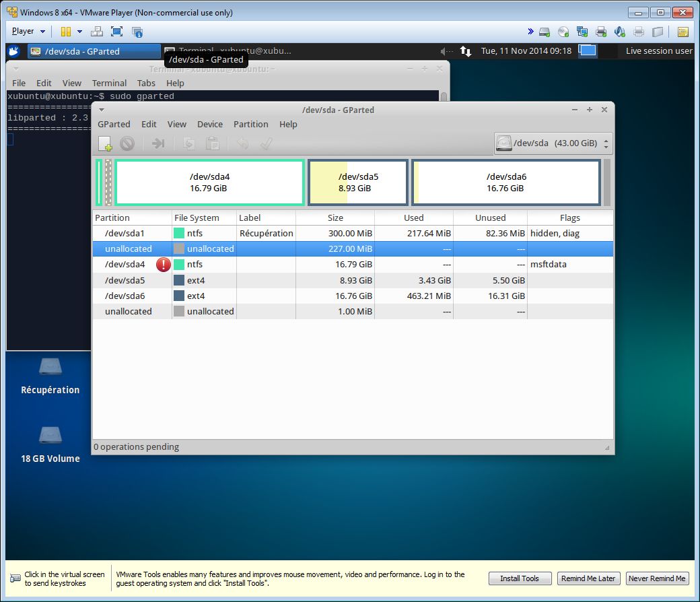Click the sound card device icon in VMware
Viewport: 700px width, 602px height.
click(620, 32)
